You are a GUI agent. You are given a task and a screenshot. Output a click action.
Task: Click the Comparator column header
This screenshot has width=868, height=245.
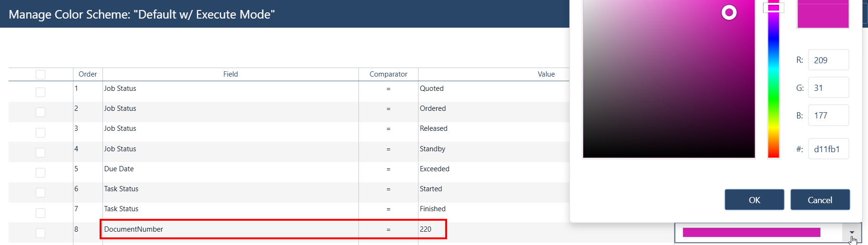tap(388, 74)
